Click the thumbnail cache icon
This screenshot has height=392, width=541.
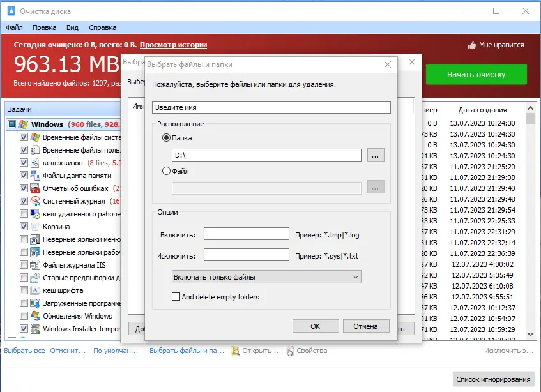pyautogui.click(x=35, y=163)
